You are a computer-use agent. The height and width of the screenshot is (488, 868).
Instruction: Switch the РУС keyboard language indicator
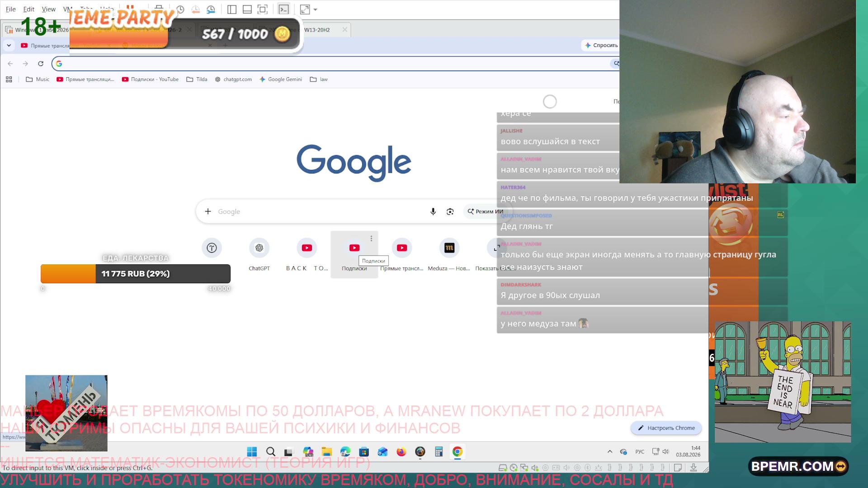[640, 451]
